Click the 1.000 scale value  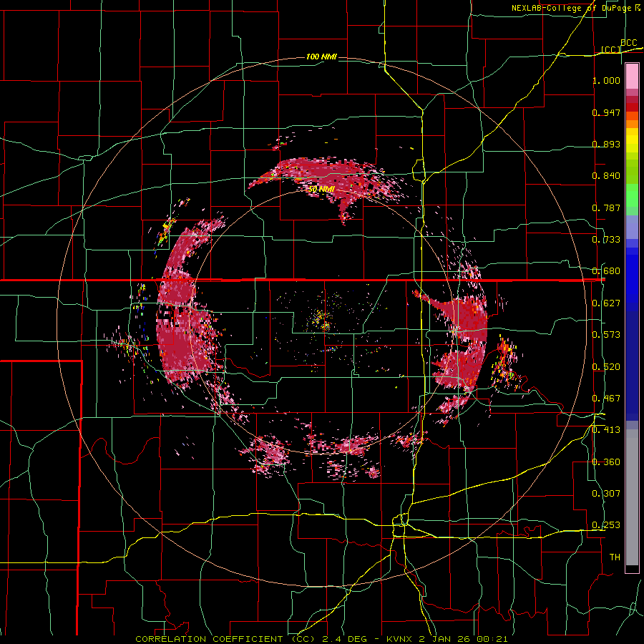point(606,80)
